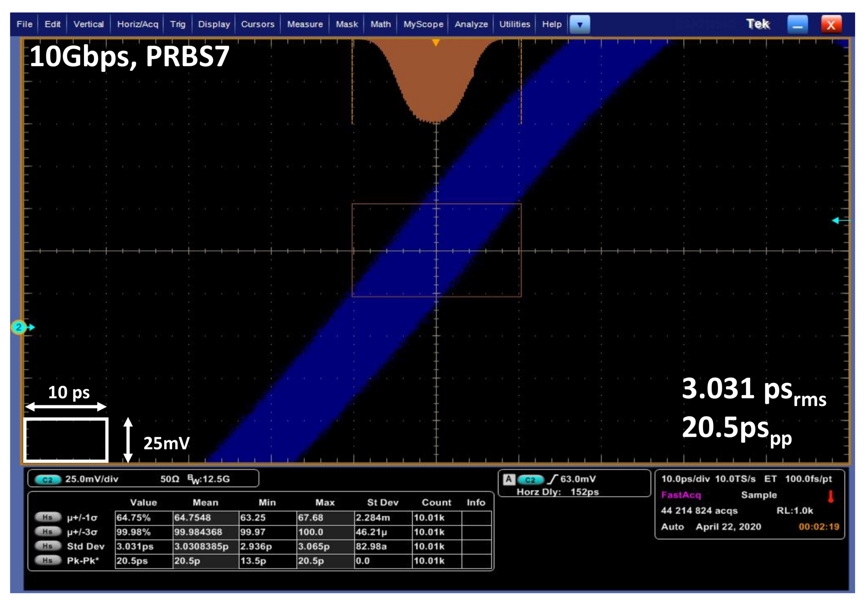Expand the menu bar dropdown arrow button

(580, 25)
